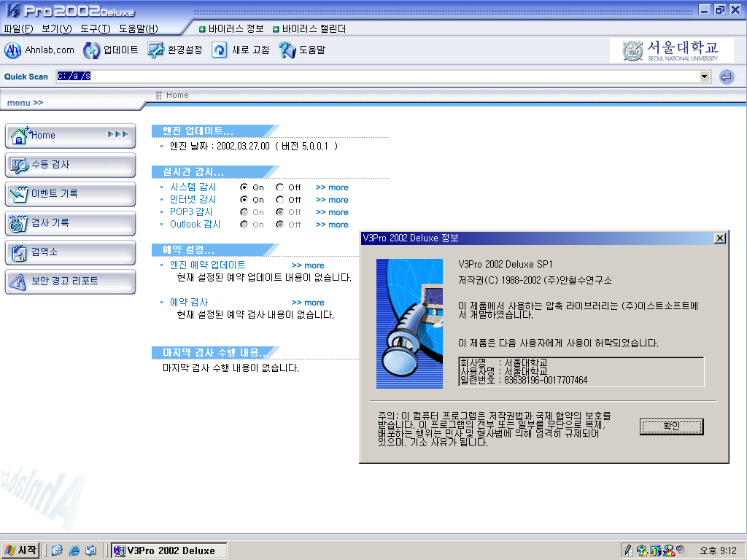Image resolution: width=747 pixels, height=560 pixels.
Task: Select Off radio for Outlook 감시
Action: pos(279,225)
